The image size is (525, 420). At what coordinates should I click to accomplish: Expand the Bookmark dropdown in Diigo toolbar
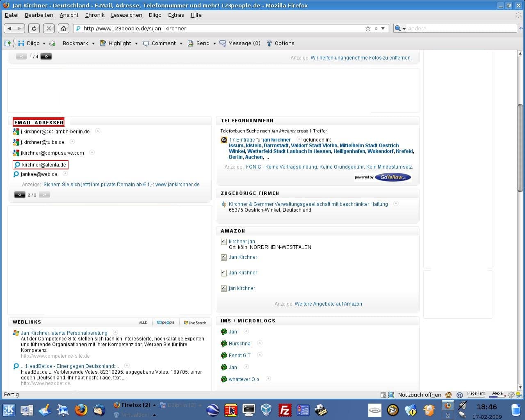pyautogui.click(x=93, y=43)
